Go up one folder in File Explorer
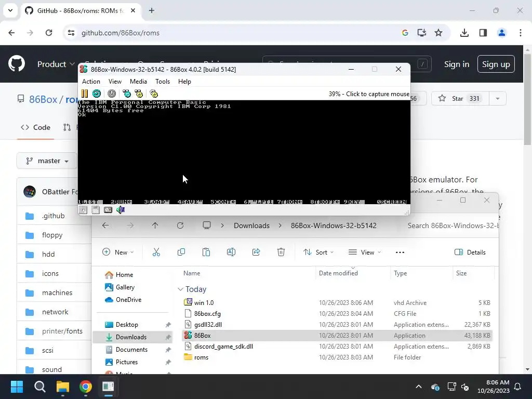Viewport: 532px width, 399px height. pyautogui.click(x=155, y=225)
